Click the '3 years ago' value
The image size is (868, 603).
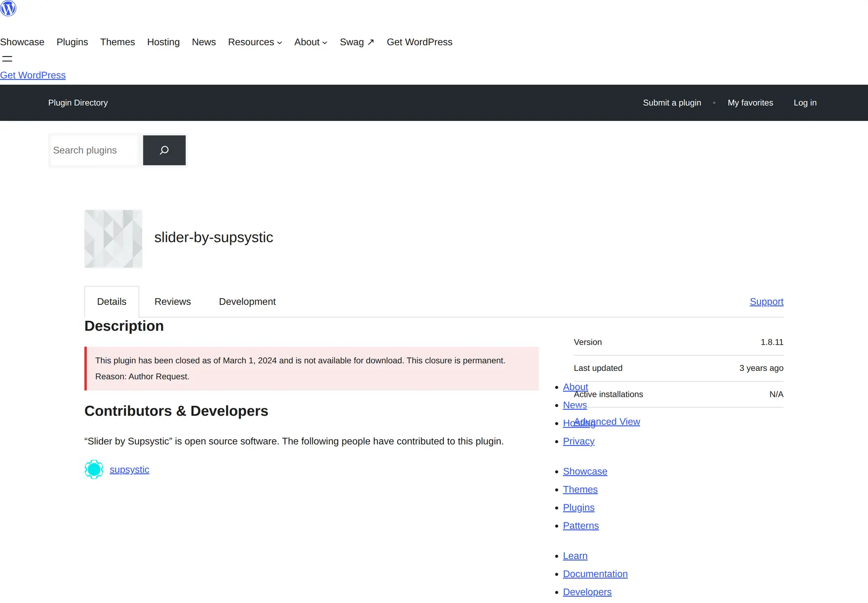click(761, 368)
